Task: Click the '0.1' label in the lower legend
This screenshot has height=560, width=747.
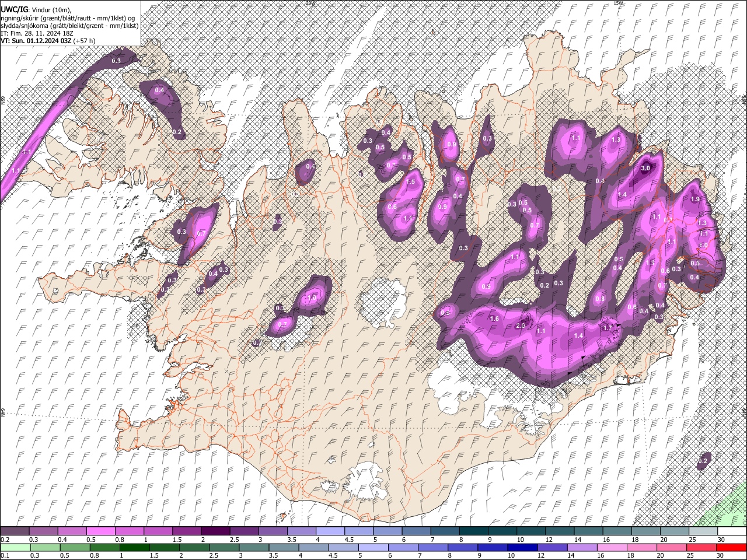Action: (4, 555)
